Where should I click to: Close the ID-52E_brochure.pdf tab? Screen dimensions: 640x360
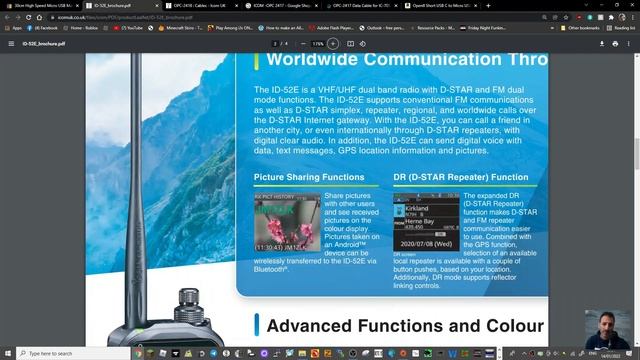157,6
